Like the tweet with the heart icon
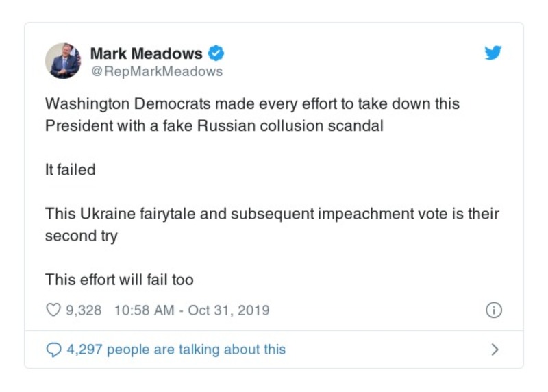 pyautogui.click(x=53, y=310)
